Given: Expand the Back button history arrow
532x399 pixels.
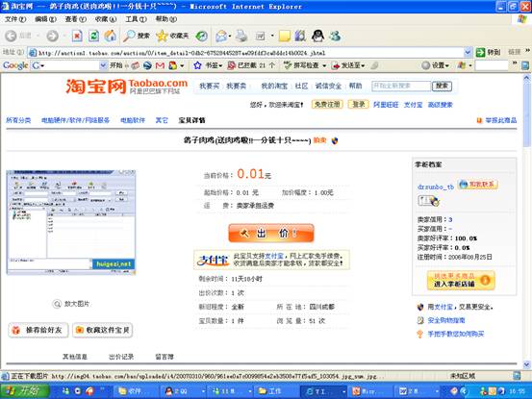Looking at the screenshot, I should coord(38,36).
